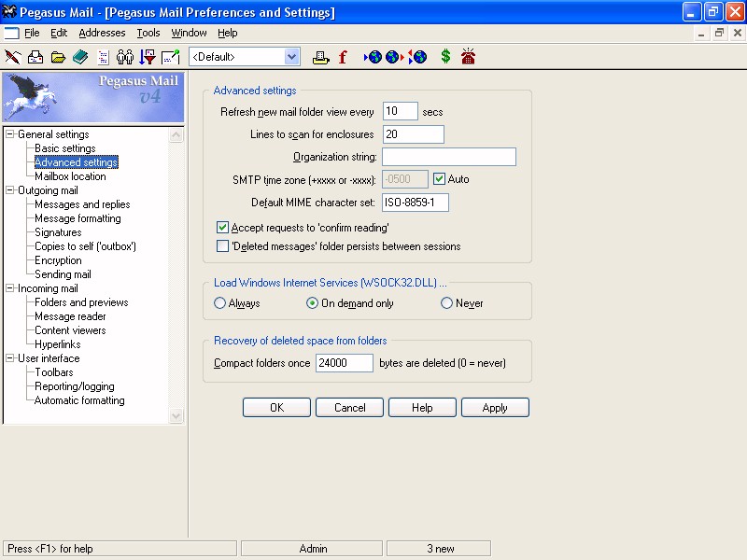Click the two-people local users icon
The image size is (747, 560).
point(125,57)
